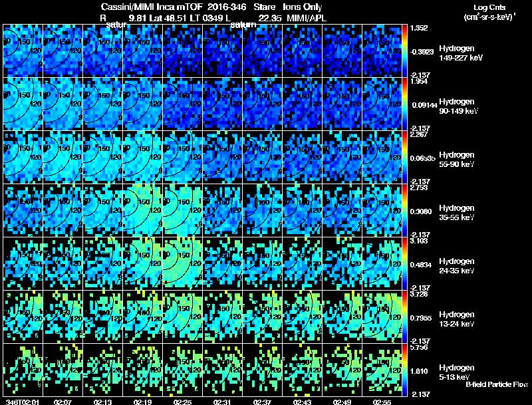Click the color scale bar for 149-227 keV row

tap(404, 51)
